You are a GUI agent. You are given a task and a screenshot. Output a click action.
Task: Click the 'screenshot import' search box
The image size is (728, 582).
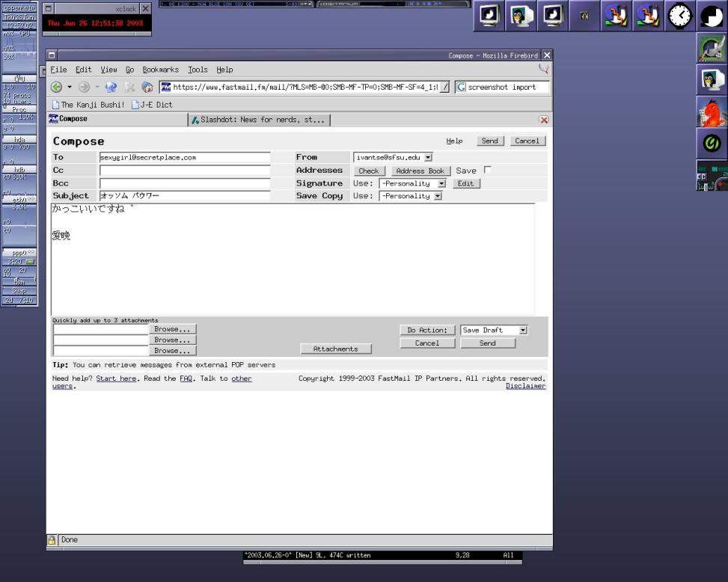pos(507,87)
